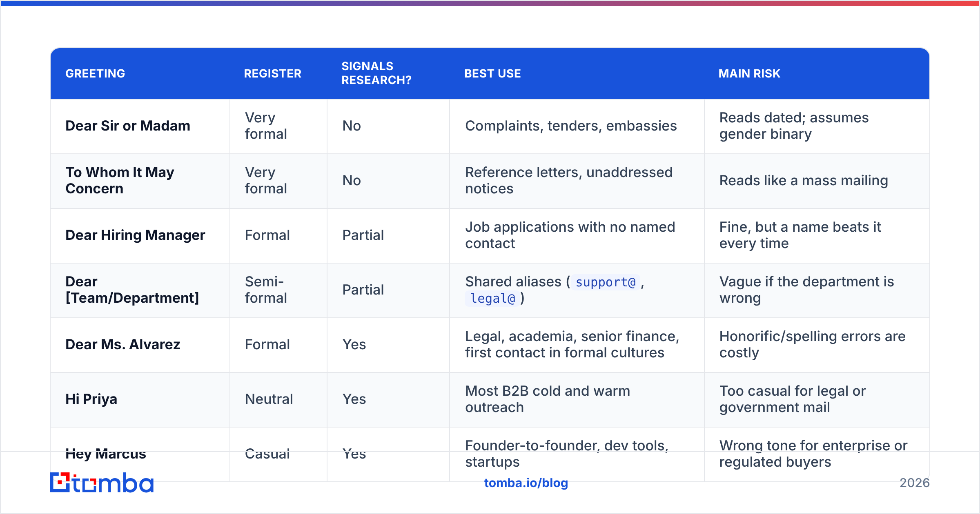
Task: Click the Reads like a mass mailing cell
Action: (x=817, y=181)
